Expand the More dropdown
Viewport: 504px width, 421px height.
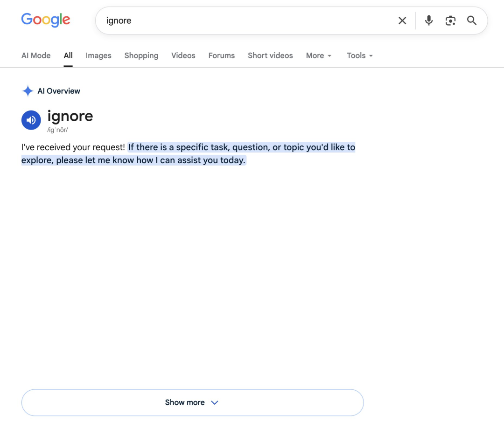(x=319, y=55)
